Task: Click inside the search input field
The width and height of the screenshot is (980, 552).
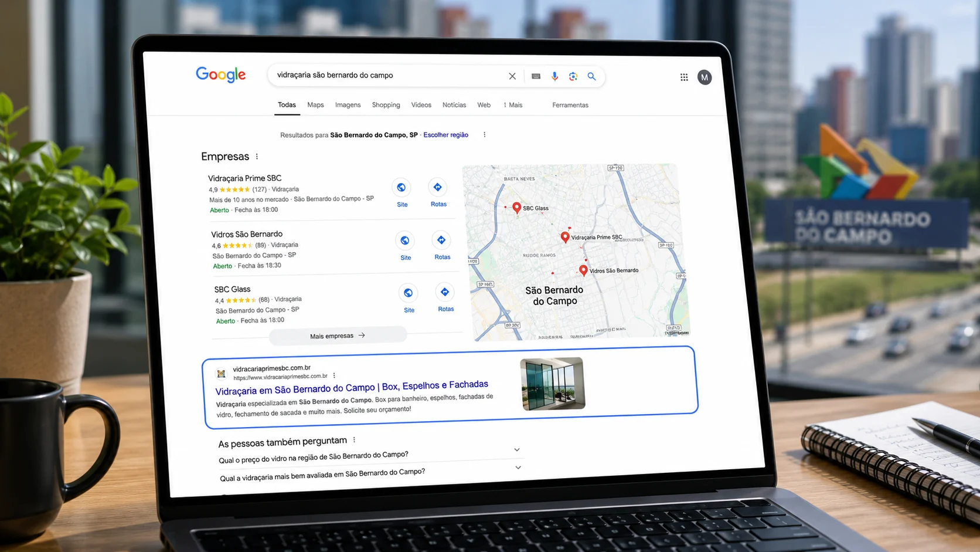Action: [387, 75]
